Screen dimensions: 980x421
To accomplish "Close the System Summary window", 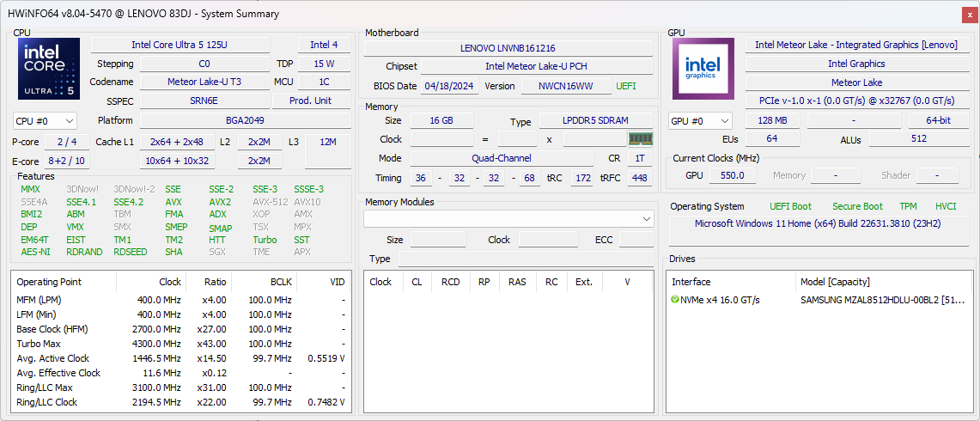I will 969,14.
